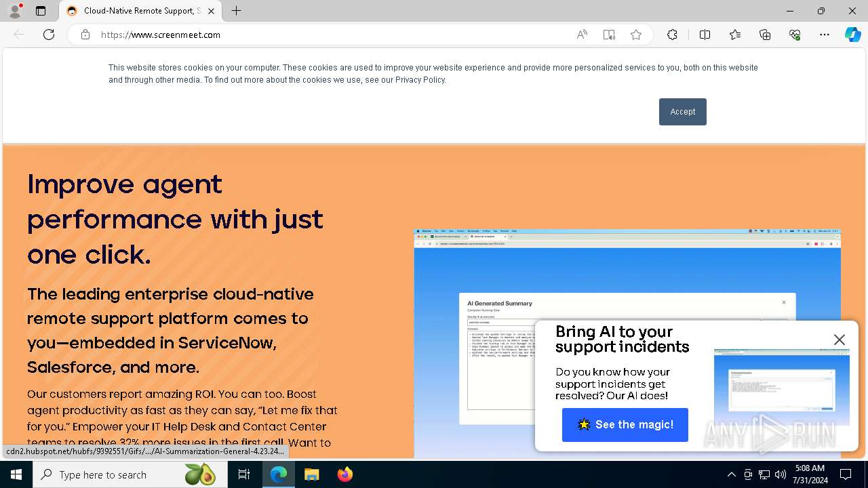The image size is (868, 488).
Task: Close the Bring AI popup
Action: (x=840, y=340)
